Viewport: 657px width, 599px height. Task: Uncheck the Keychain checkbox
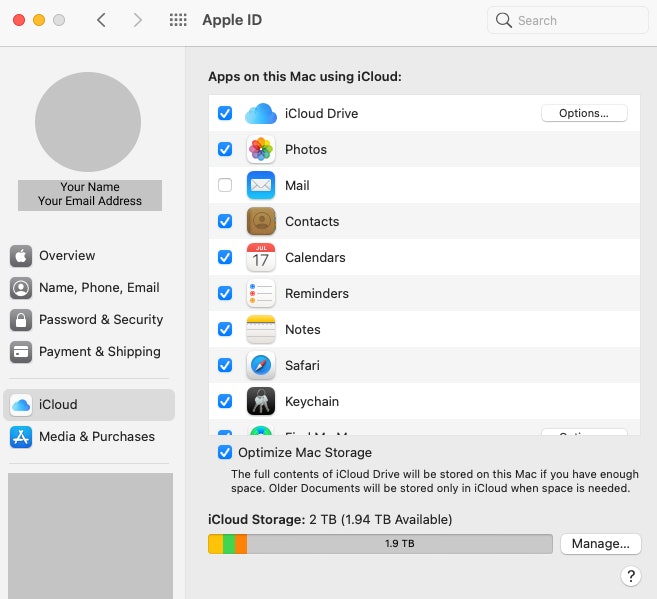(x=225, y=401)
